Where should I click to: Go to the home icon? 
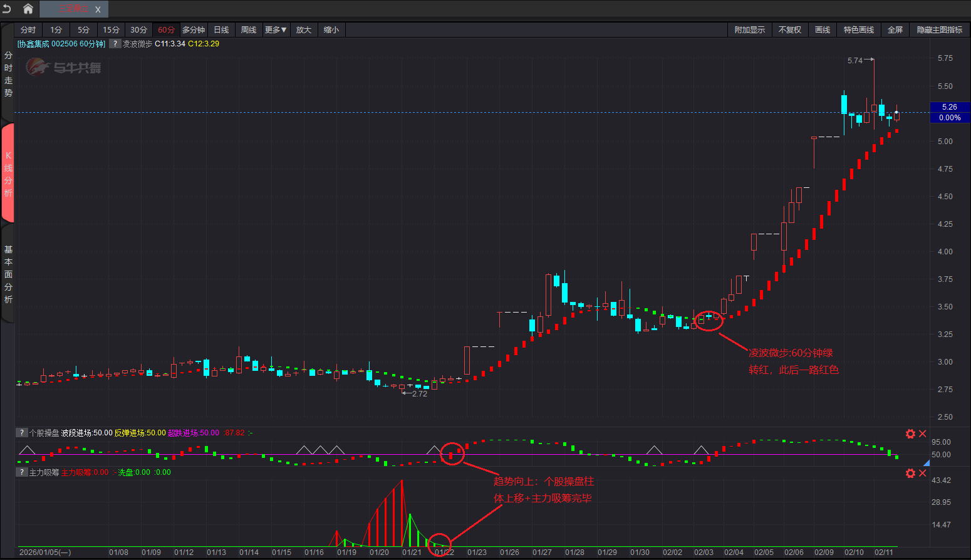pos(28,9)
